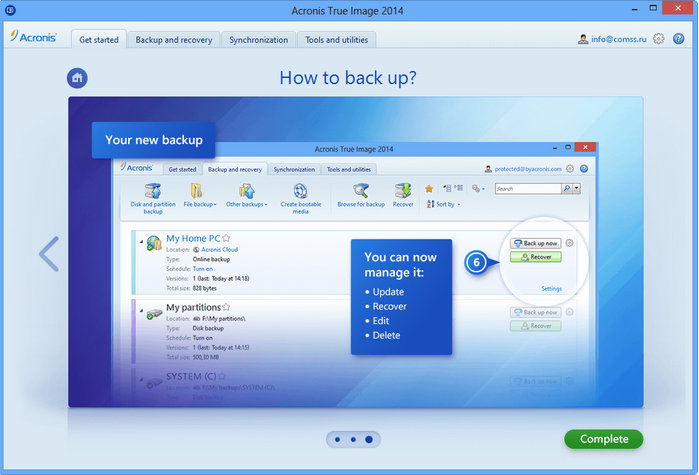Click the My partitions backup title
Screen dimensions: 699x475
click(x=193, y=307)
